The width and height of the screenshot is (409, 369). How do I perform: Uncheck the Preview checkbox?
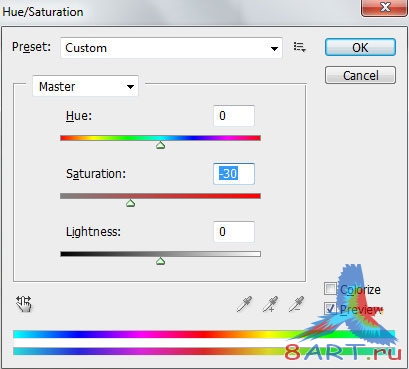click(330, 308)
